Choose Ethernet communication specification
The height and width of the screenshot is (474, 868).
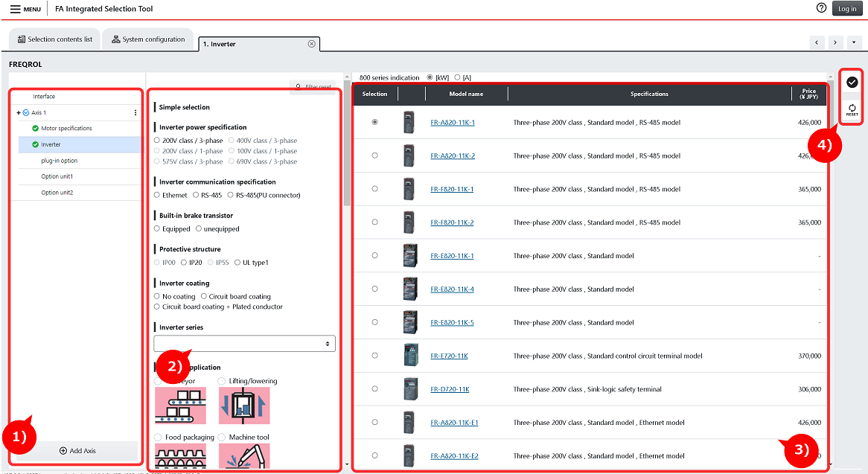[x=157, y=195]
